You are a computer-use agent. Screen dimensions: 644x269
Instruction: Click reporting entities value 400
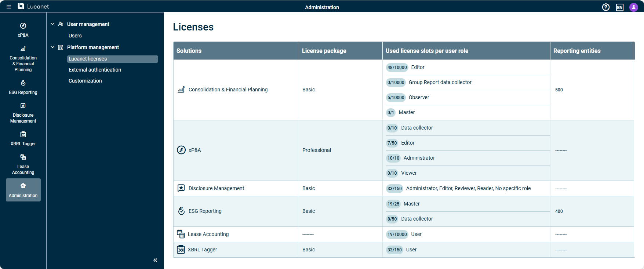(559, 211)
